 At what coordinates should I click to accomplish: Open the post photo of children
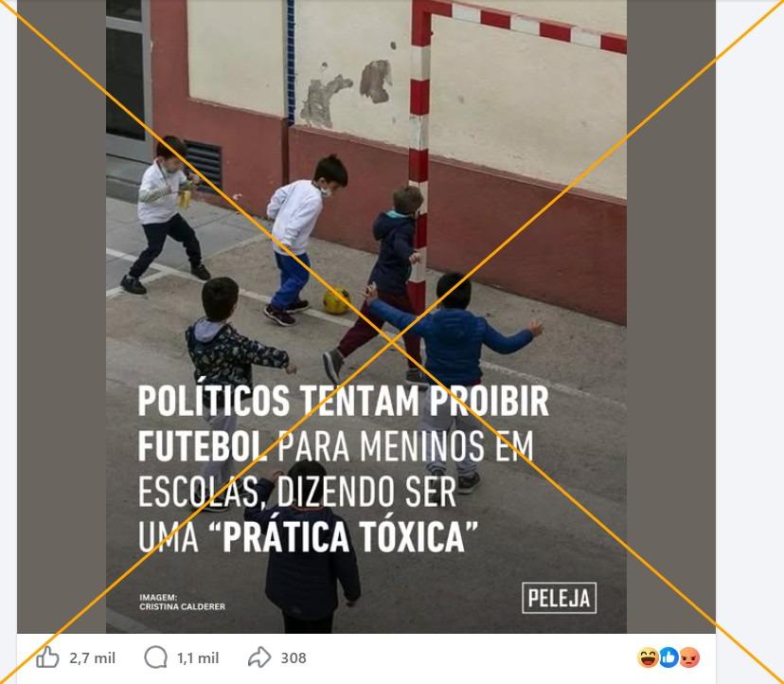pos(366,316)
